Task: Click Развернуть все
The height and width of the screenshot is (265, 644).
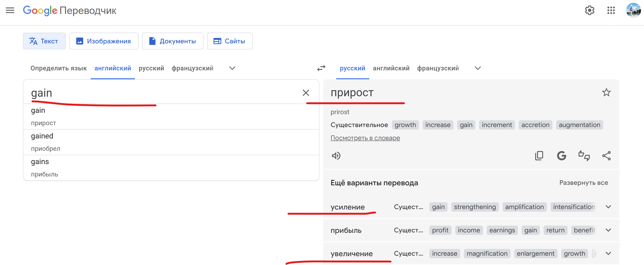Action: 583,183
